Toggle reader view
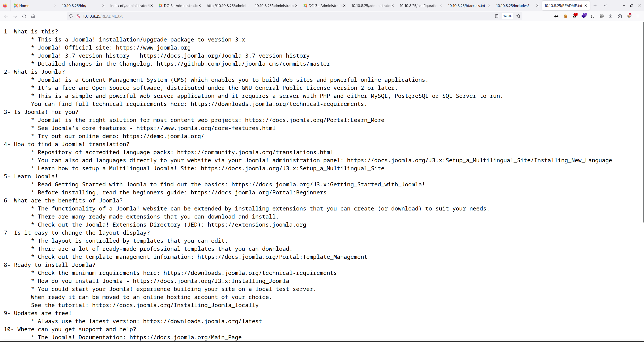Image resolution: width=644 pixels, height=342 pixels. click(x=496, y=16)
